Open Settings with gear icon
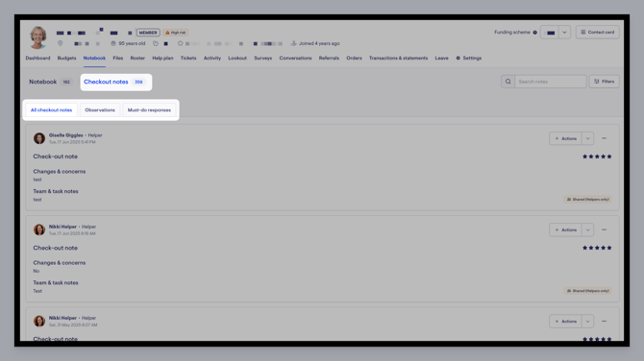644x361 pixels. [469, 59]
